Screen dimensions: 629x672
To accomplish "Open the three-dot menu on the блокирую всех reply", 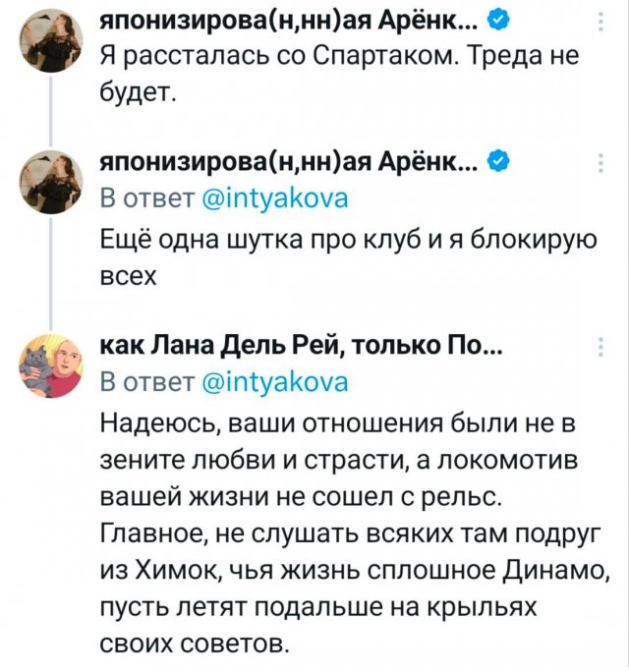I will pyautogui.click(x=600, y=164).
